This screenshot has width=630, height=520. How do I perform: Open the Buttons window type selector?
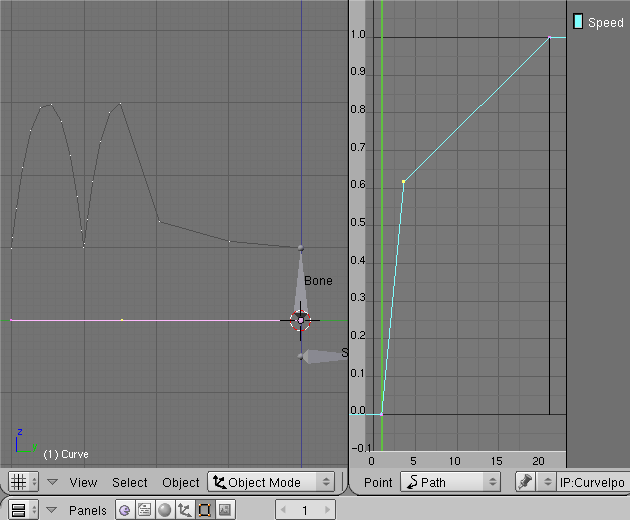(x=24, y=510)
